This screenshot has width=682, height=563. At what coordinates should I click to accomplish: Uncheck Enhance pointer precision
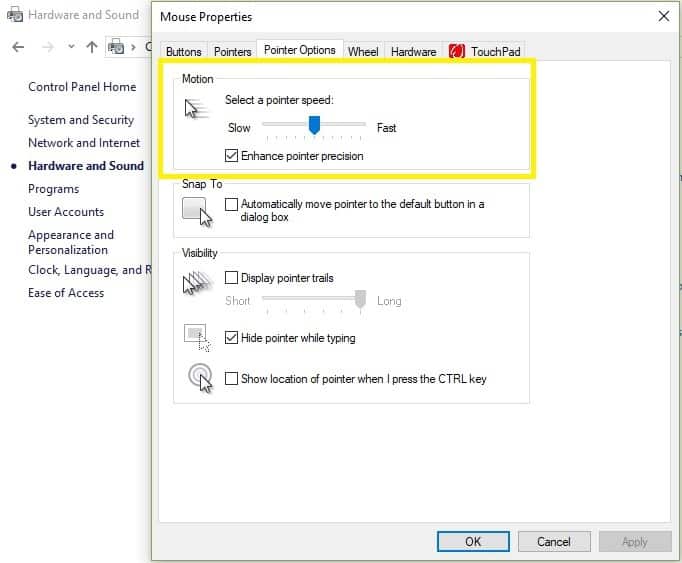pyautogui.click(x=232, y=156)
